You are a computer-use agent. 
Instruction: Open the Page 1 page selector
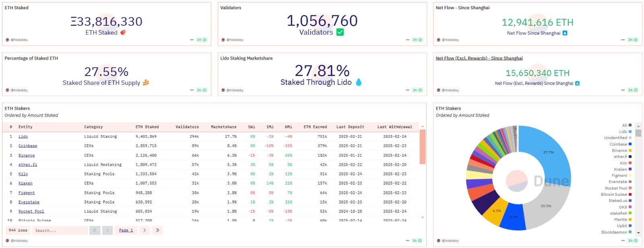point(126,230)
